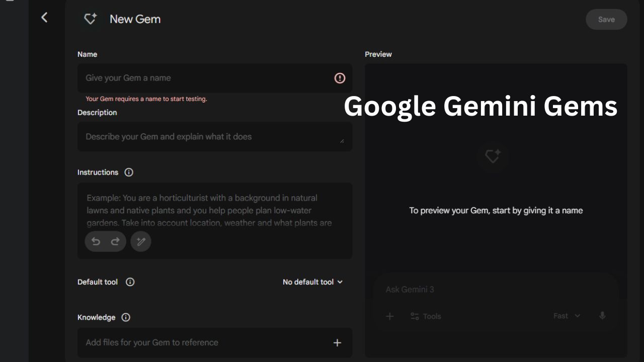Screen dimensions: 644x362
Task: Click the back arrow to leave Gem editor
Action: pyautogui.click(x=45, y=17)
